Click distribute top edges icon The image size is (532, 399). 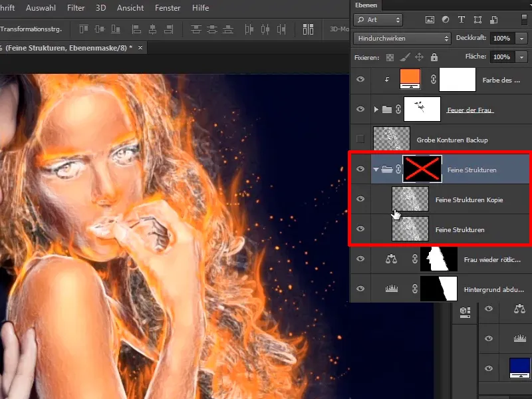click(x=196, y=29)
